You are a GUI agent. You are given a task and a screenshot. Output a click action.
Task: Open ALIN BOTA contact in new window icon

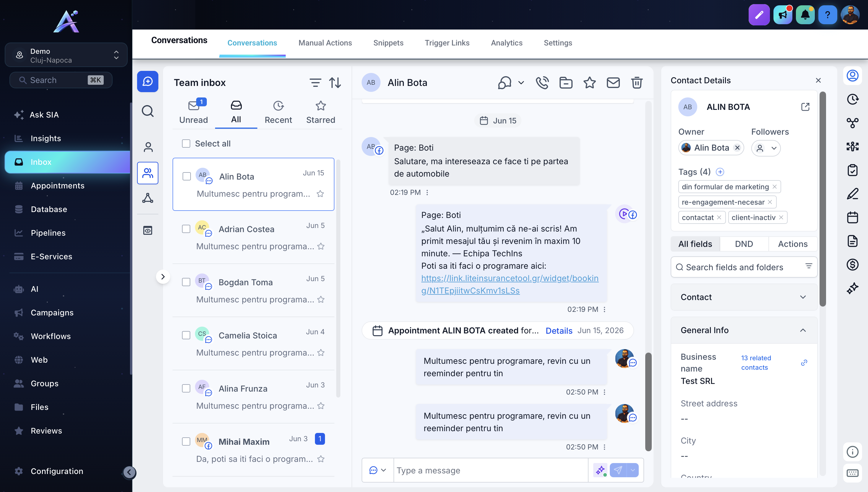(x=805, y=107)
